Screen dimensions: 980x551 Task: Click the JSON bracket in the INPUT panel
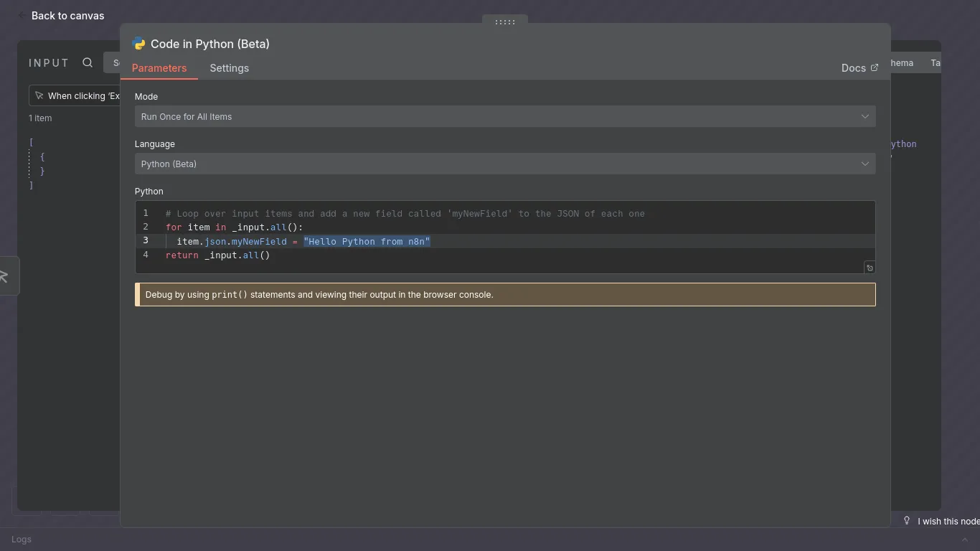point(32,142)
